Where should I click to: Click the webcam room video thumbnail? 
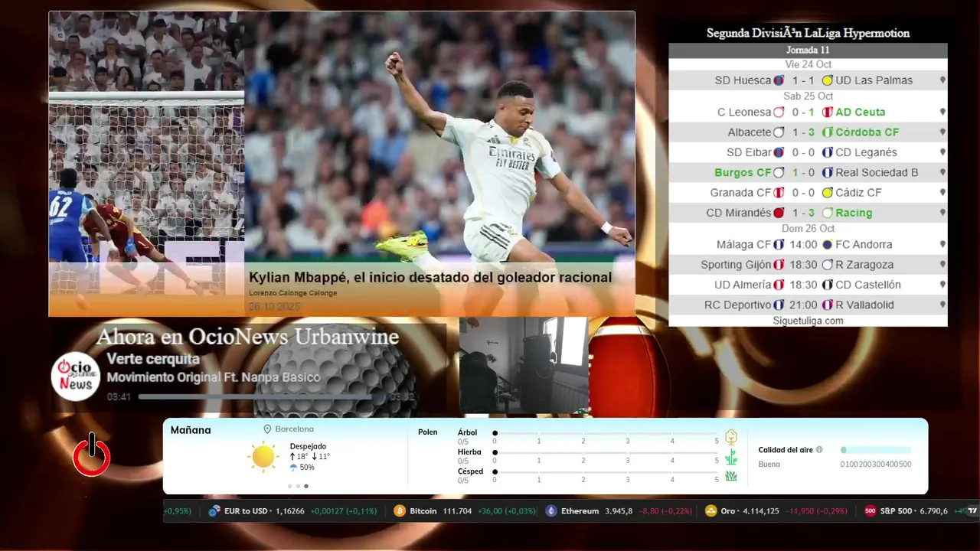[x=524, y=366]
